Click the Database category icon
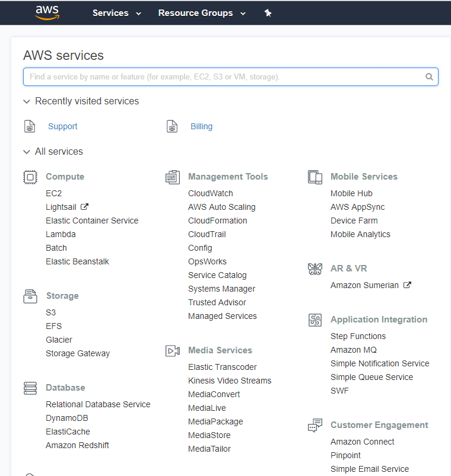451x476 pixels. pyautogui.click(x=30, y=387)
